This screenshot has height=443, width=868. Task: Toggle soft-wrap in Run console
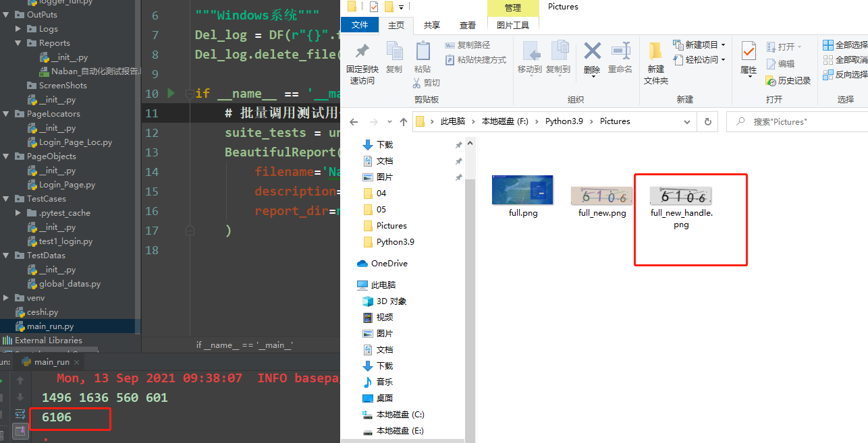point(20,414)
